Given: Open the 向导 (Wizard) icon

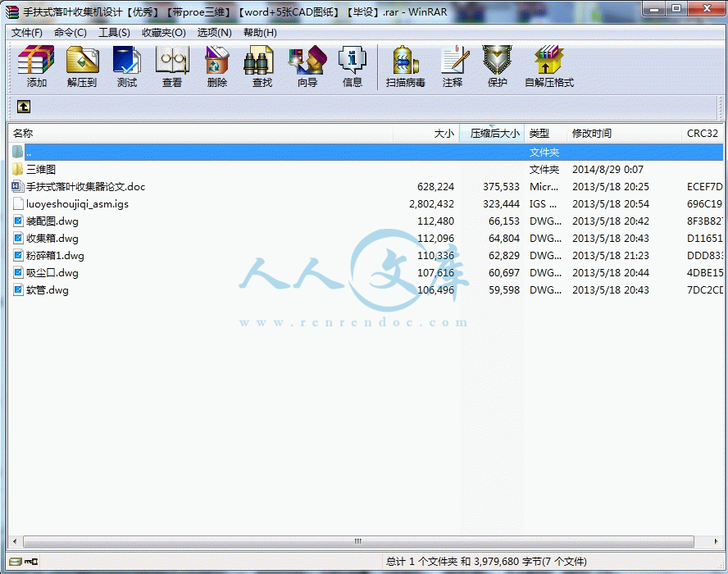Looking at the screenshot, I should pyautogui.click(x=307, y=60).
